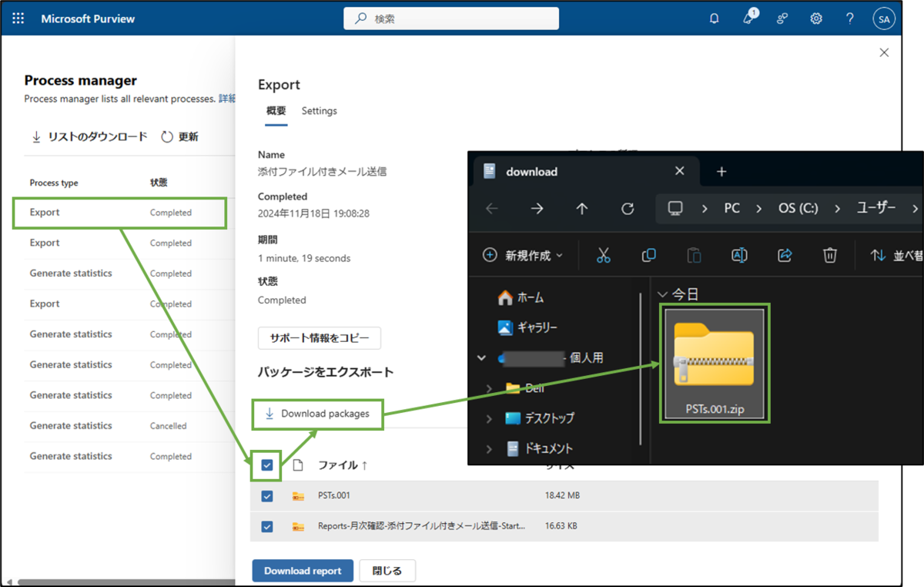Click the 更新 refresh button

(179, 136)
